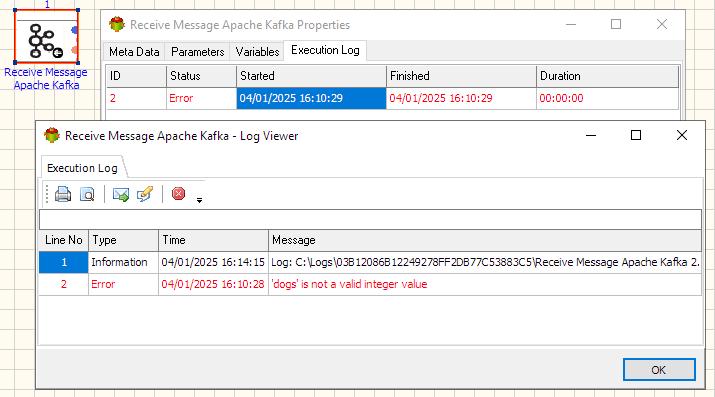Open the Parameters tab
The image size is (715, 397).
pos(197,52)
